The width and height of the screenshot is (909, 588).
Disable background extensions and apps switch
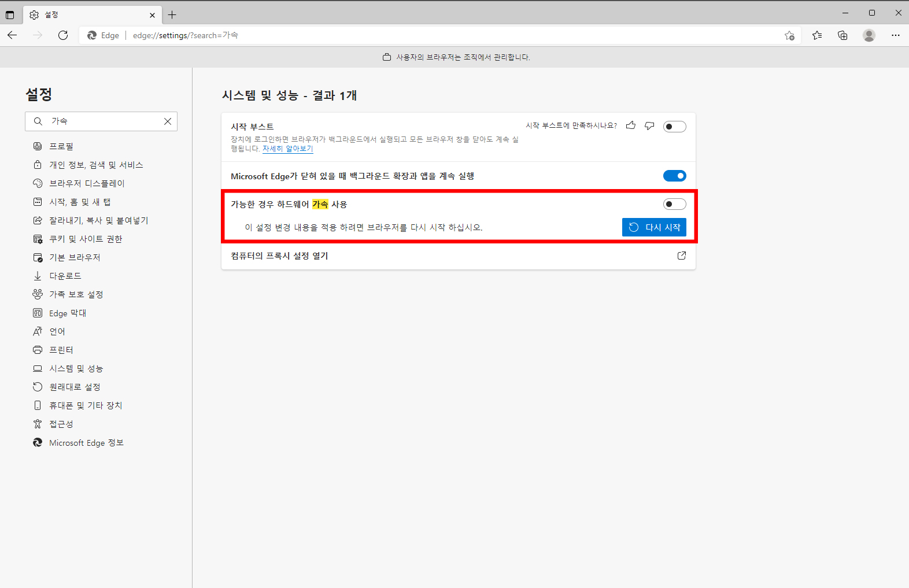tap(674, 176)
